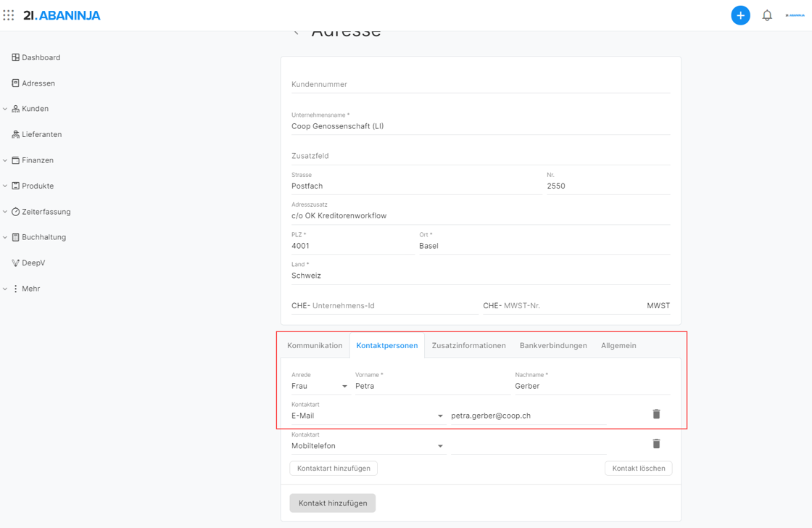The height and width of the screenshot is (528, 812).
Task: Open Lieferanten in the sidebar
Action: pos(41,134)
